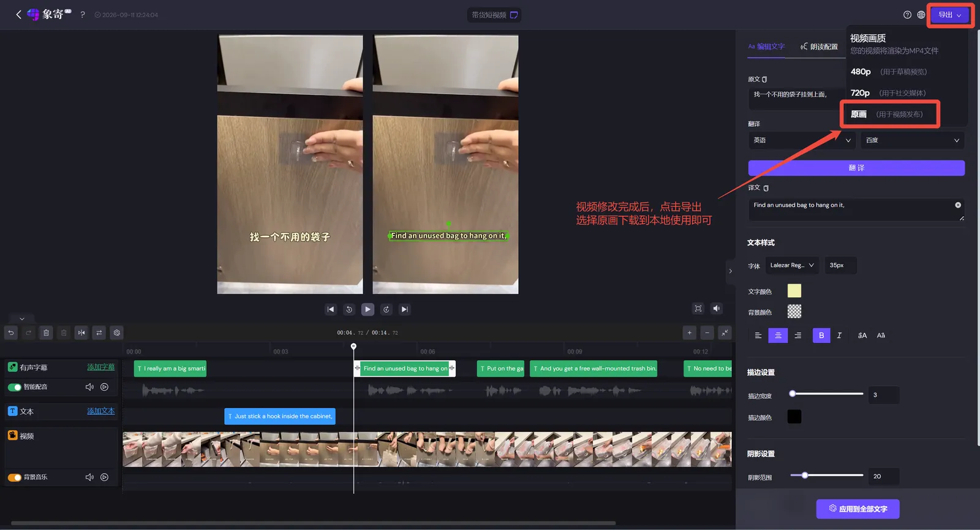Open the 百度 translation engine dropdown
This screenshot has width=980, height=530.
coord(913,140)
